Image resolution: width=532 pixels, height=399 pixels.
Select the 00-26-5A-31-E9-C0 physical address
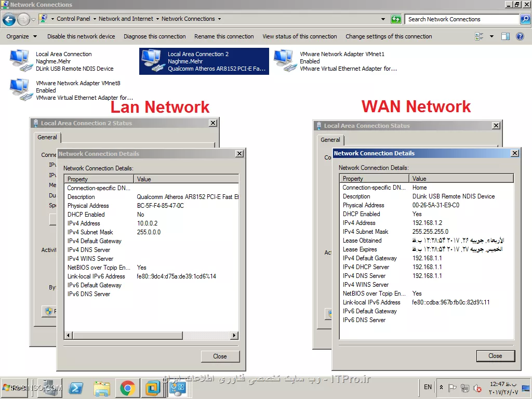[436, 205]
